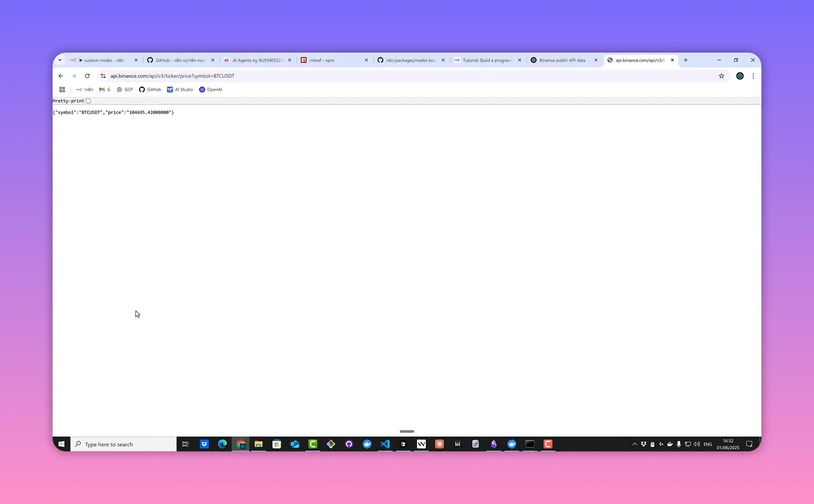Open File Explorer from the taskbar
814x504 pixels.
[x=259, y=444]
